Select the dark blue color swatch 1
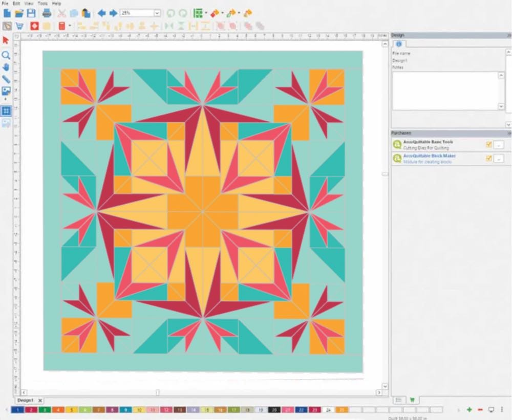 [x=17, y=410]
